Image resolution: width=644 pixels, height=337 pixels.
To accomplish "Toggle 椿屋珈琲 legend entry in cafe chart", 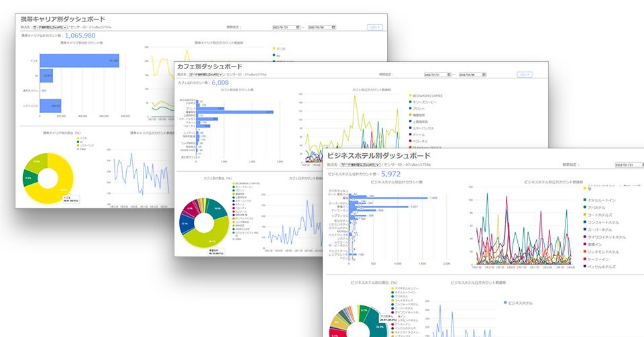I will click(x=417, y=115).
